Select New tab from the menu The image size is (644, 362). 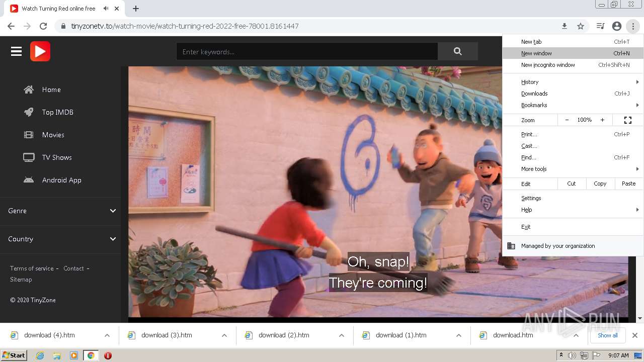click(x=573, y=42)
